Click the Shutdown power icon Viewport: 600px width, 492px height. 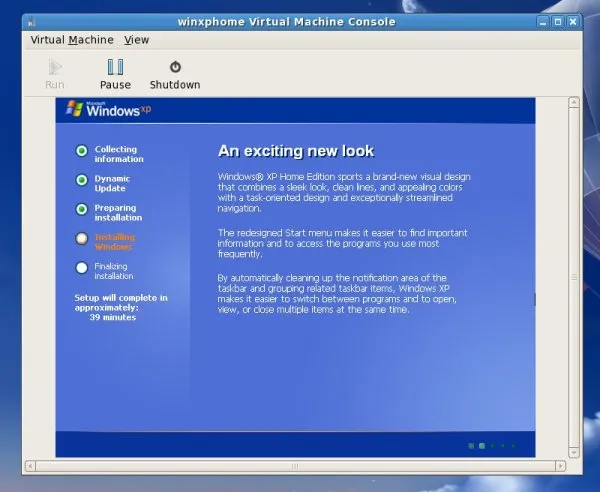point(175,67)
